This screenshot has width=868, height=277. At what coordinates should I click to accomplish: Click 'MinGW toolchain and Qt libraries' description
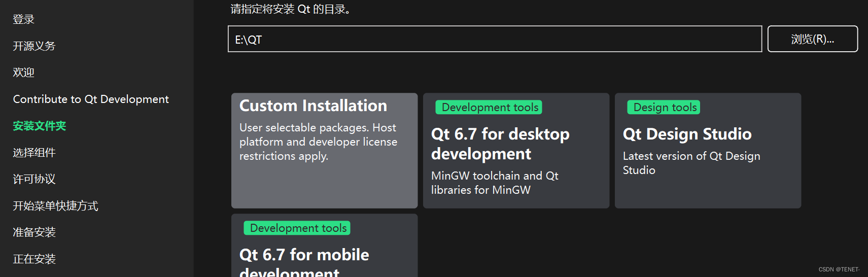[495, 183]
